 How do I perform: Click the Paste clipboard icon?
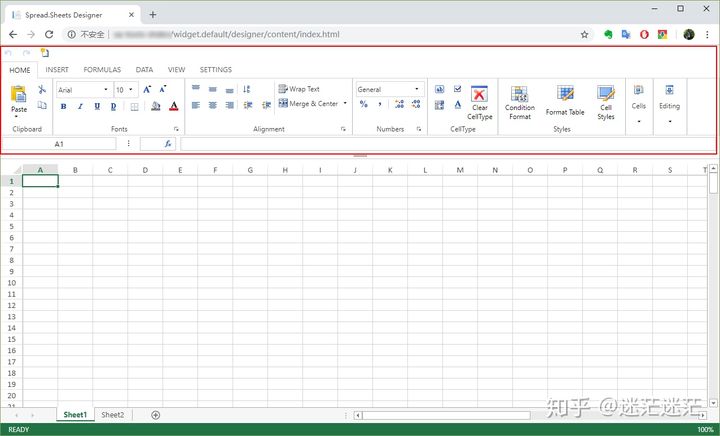pos(19,95)
